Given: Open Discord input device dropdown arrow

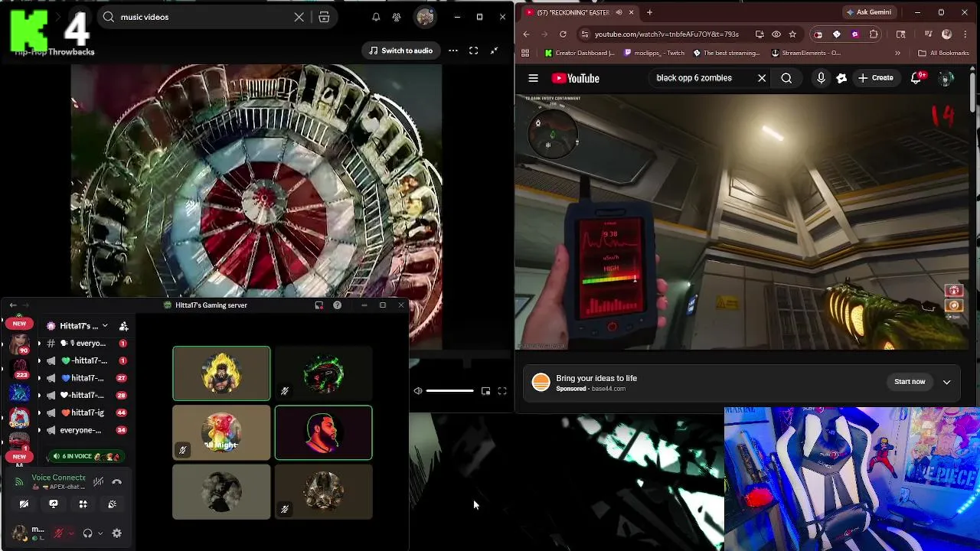Looking at the screenshot, I should (x=71, y=533).
